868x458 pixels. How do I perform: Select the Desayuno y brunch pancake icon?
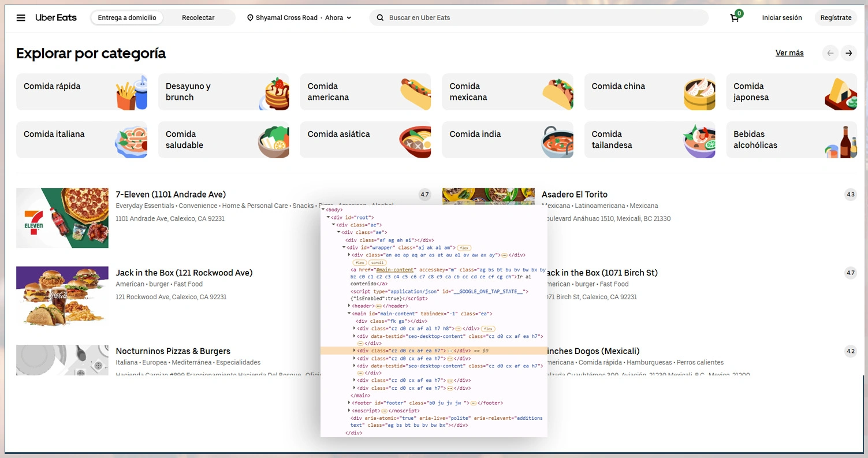(274, 94)
